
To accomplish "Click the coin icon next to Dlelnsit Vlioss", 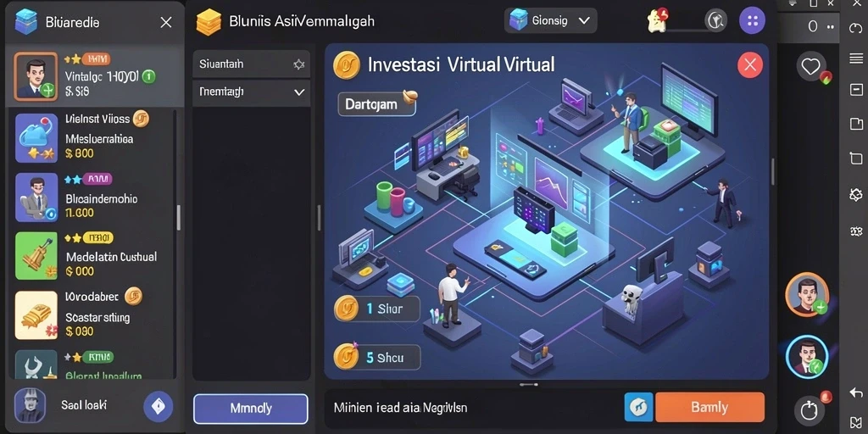I will (141, 119).
